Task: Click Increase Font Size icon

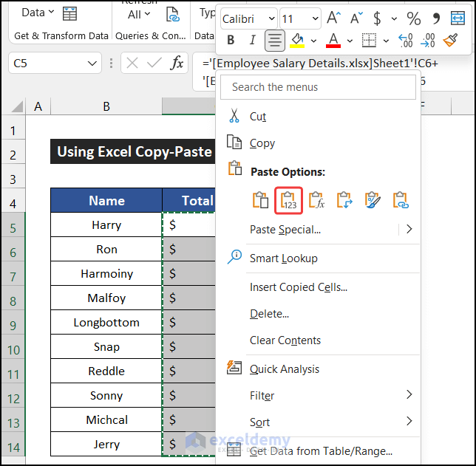Action: click(334, 18)
